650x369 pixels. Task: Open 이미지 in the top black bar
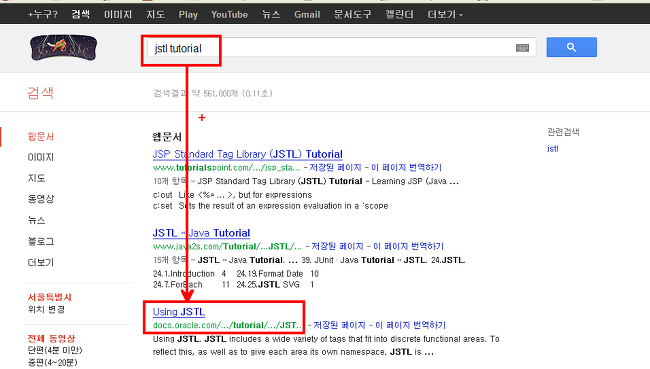click(x=118, y=15)
